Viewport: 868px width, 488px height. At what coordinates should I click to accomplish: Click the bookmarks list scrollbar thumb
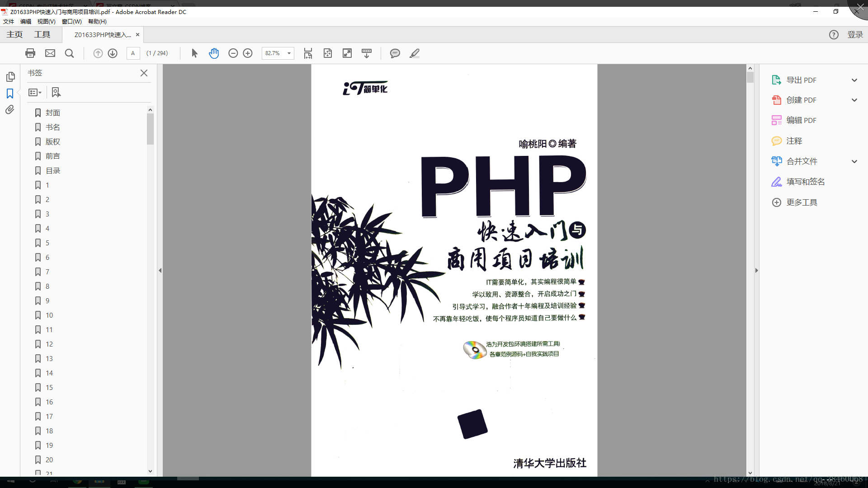[150, 129]
